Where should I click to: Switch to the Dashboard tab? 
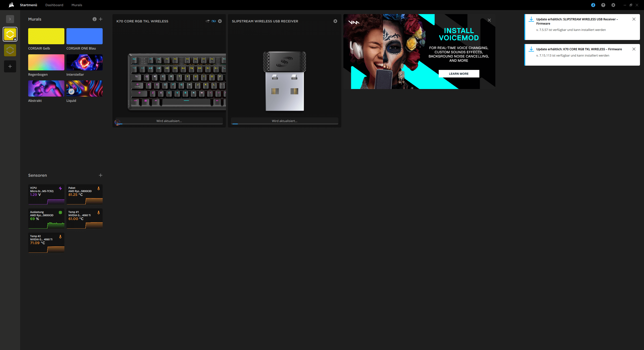coord(54,5)
